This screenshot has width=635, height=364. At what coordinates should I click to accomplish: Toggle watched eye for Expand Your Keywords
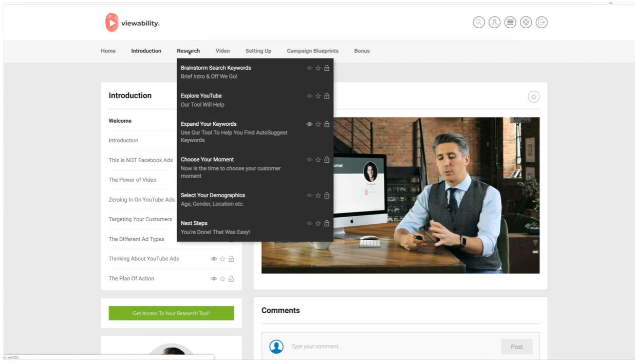pyautogui.click(x=309, y=124)
